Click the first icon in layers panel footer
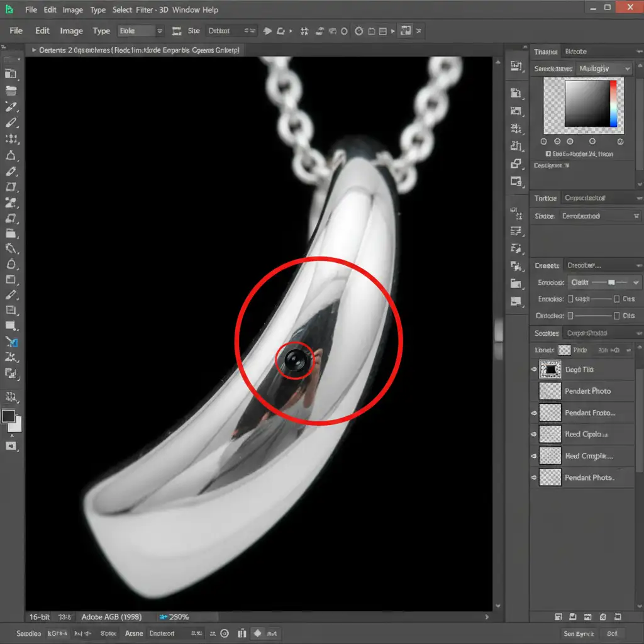The image size is (644, 644). (x=558, y=617)
